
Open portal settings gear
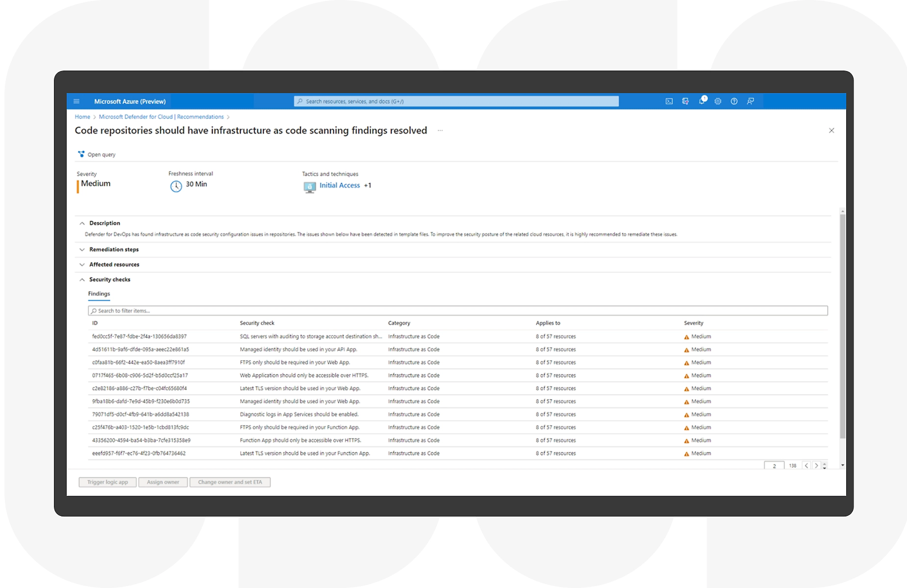pos(718,101)
